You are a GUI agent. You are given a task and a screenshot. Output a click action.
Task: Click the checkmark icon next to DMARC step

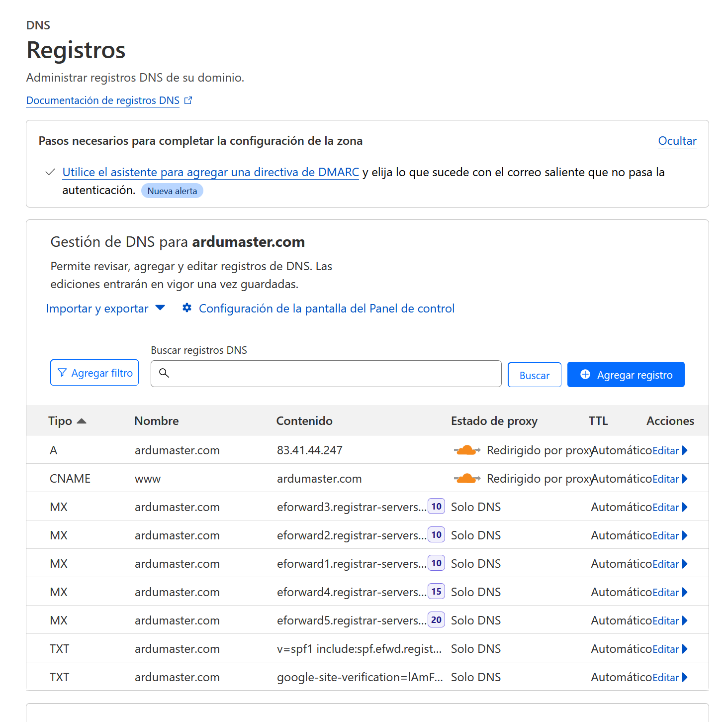tap(50, 172)
